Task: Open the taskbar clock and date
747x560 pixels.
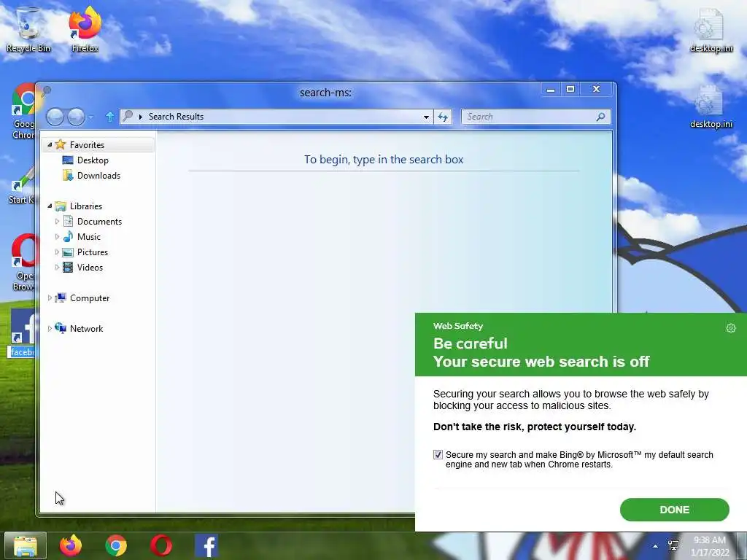Action: pos(710,546)
